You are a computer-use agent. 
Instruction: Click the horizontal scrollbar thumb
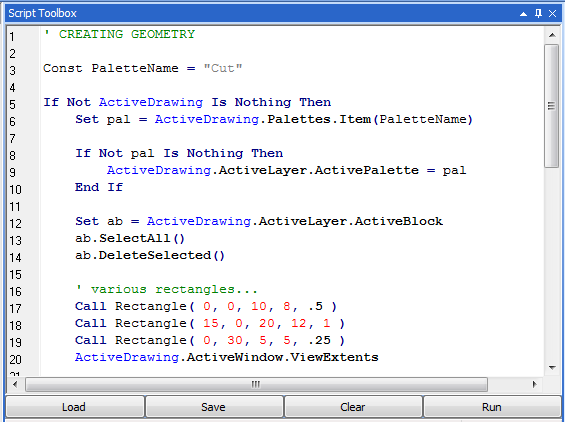(x=256, y=384)
